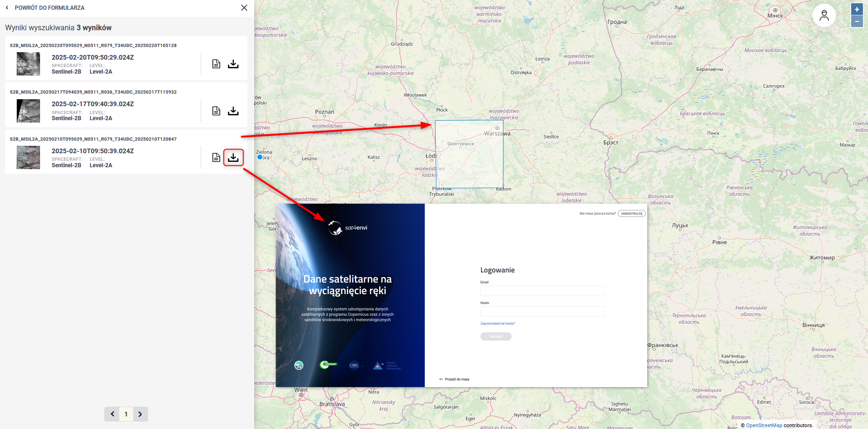
Task: Download the 2025-02-20 Sentinel-2B product
Action: tap(233, 64)
